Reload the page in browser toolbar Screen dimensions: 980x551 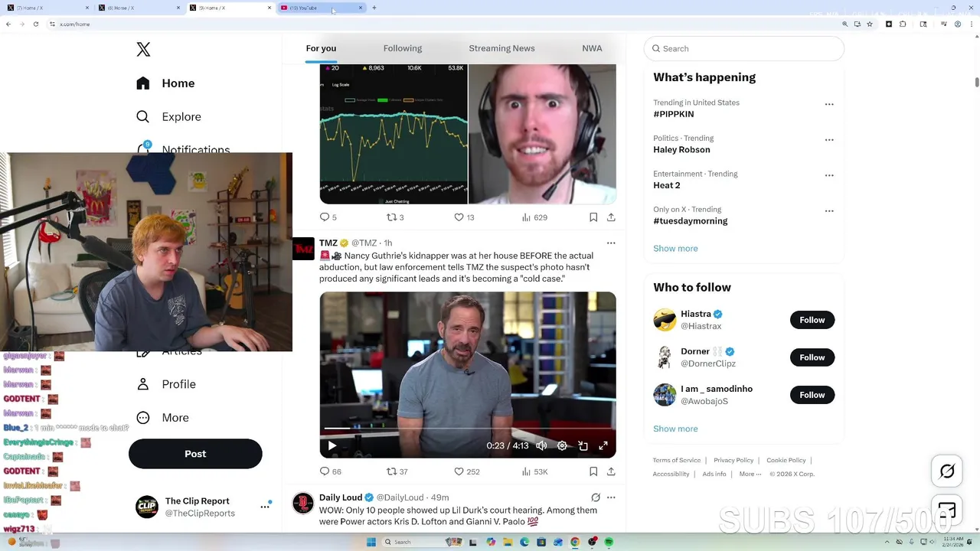35,24
